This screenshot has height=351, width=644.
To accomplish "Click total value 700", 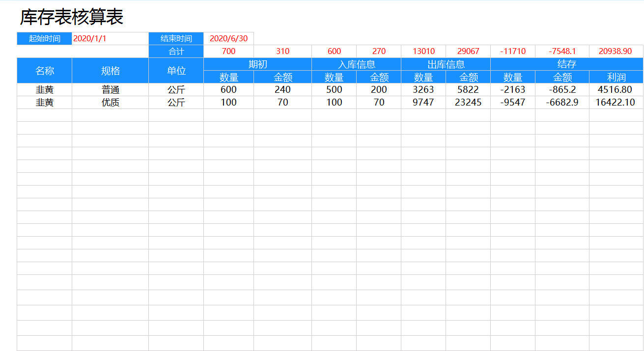I will click(x=228, y=51).
